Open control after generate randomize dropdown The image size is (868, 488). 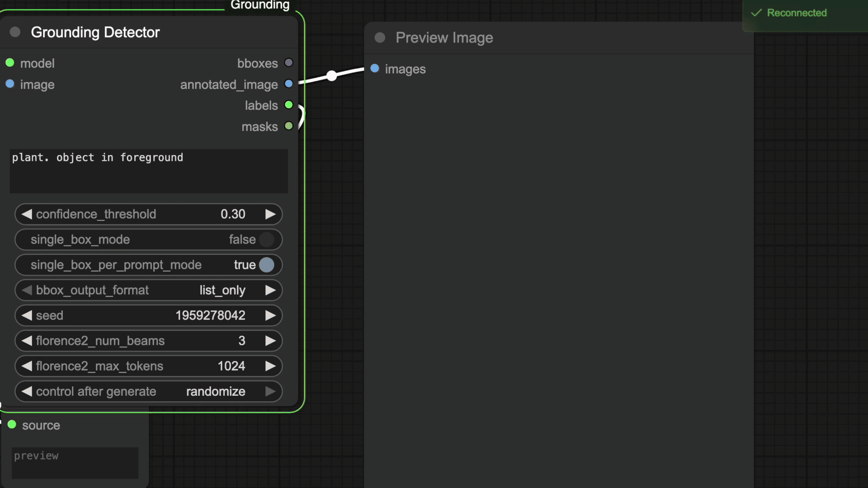216,391
